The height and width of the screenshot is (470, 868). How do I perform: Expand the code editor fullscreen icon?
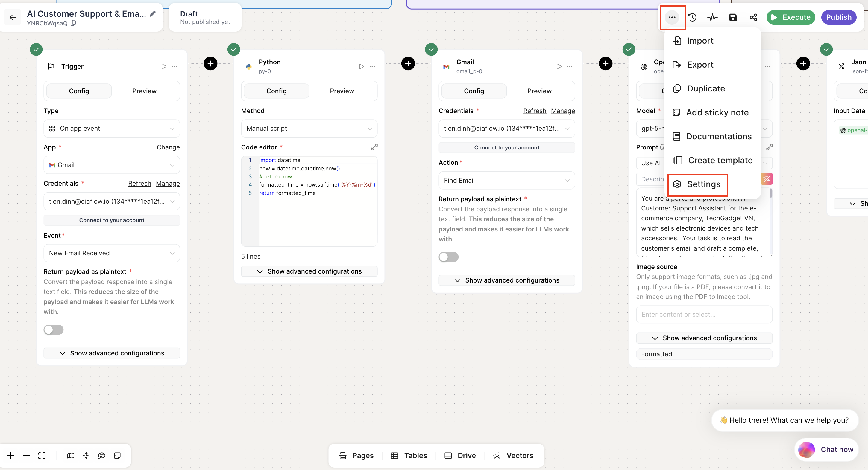(374, 147)
